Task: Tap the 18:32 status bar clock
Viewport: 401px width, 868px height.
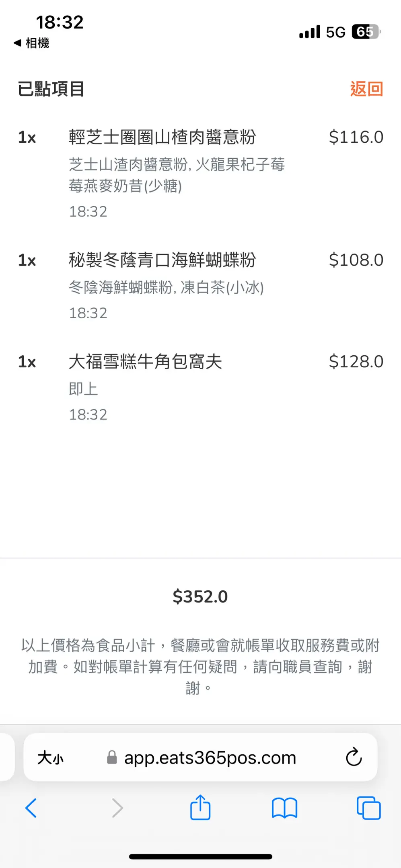Action: (x=60, y=22)
